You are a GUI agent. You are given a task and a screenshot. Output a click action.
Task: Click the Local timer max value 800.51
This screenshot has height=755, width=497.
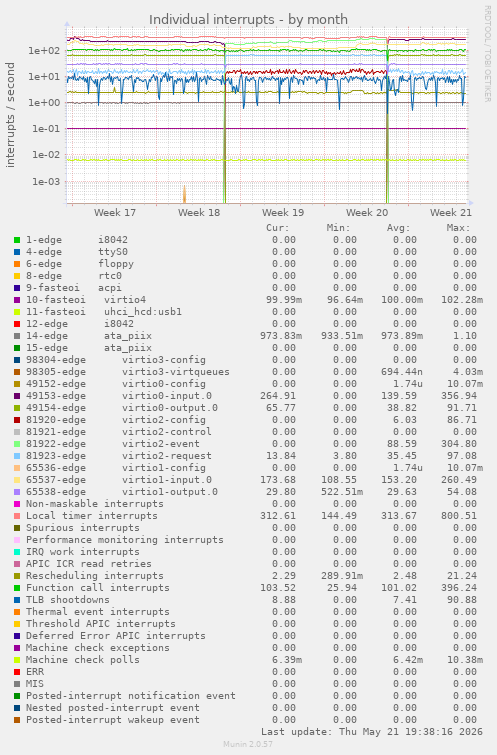pyautogui.click(x=458, y=516)
